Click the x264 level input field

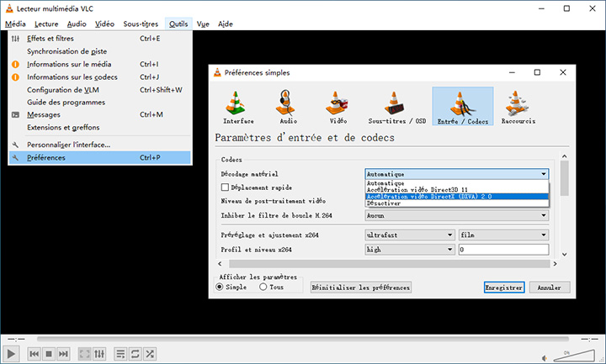coord(503,250)
